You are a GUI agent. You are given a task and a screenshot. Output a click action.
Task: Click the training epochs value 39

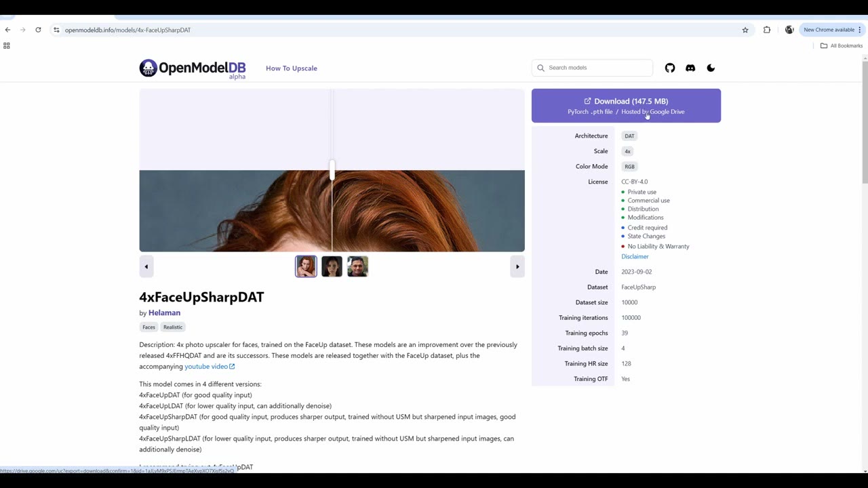click(x=625, y=333)
